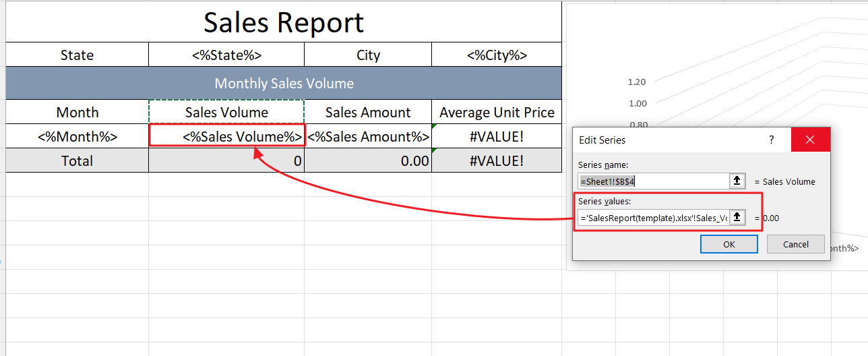Select the <%Month%> placeholder cell
The height and width of the screenshot is (356, 868).
coord(77,137)
